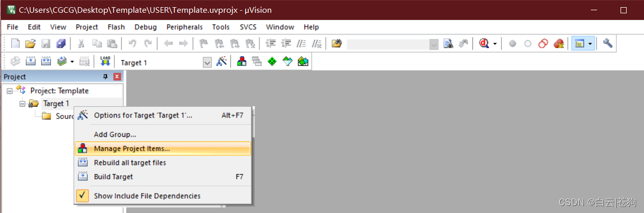
Task: Disable all breakpoints icon
Action: coord(543,44)
